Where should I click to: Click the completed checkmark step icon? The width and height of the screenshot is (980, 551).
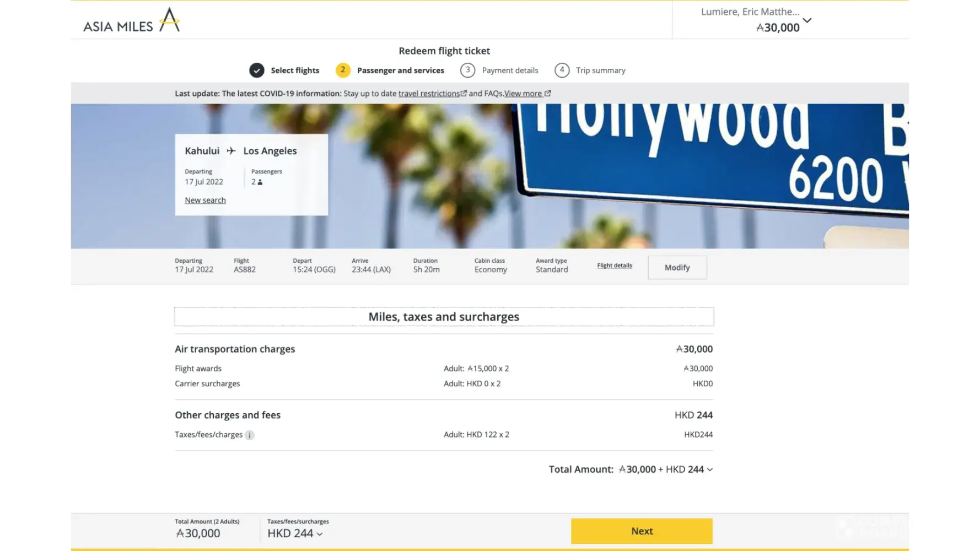(257, 71)
